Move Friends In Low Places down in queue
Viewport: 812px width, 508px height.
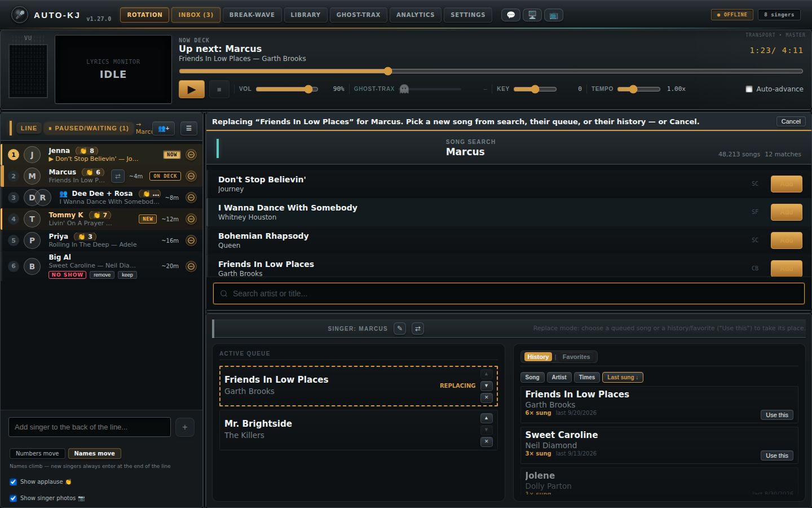(487, 386)
